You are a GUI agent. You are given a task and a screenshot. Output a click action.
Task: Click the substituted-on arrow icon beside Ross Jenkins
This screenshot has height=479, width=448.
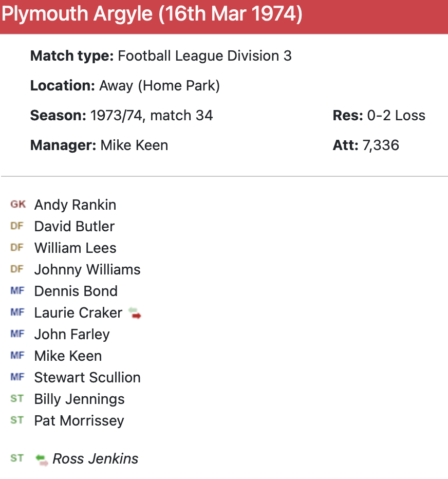pos(42,459)
